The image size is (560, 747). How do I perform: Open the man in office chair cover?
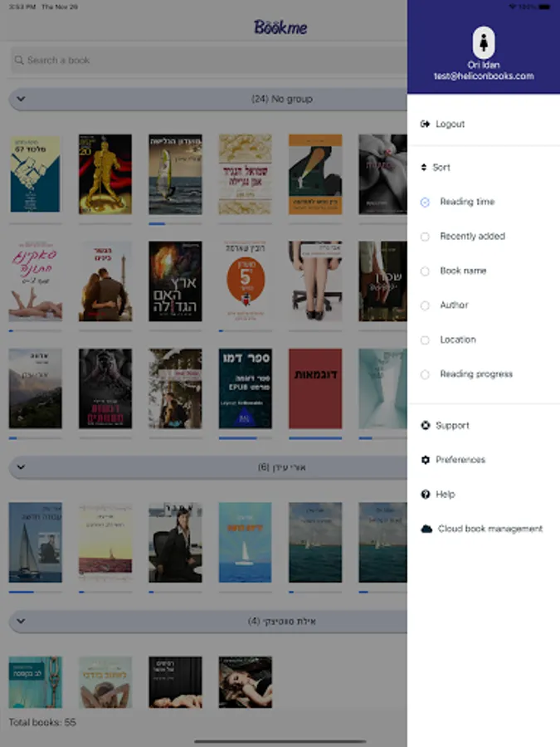coord(175,542)
